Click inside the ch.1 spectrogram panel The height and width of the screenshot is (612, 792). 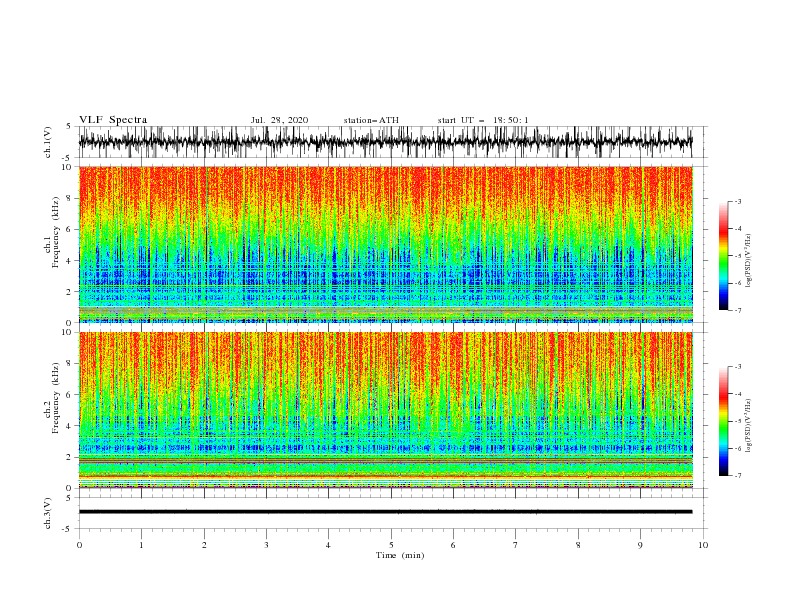(385, 244)
